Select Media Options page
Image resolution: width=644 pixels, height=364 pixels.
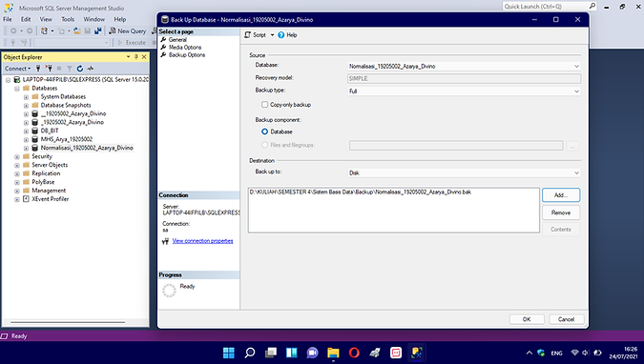(x=185, y=48)
